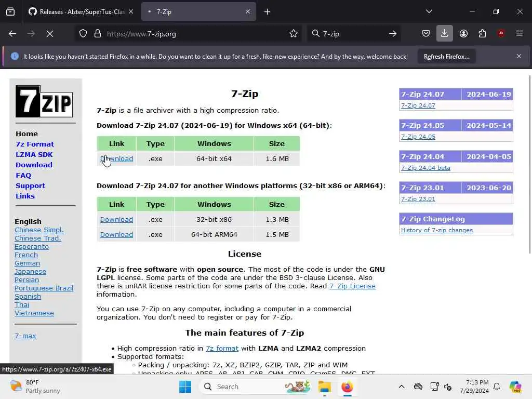The image size is (532, 399).
Task: Download 64-bit x64 exe
Action: pyautogui.click(x=116, y=158)
